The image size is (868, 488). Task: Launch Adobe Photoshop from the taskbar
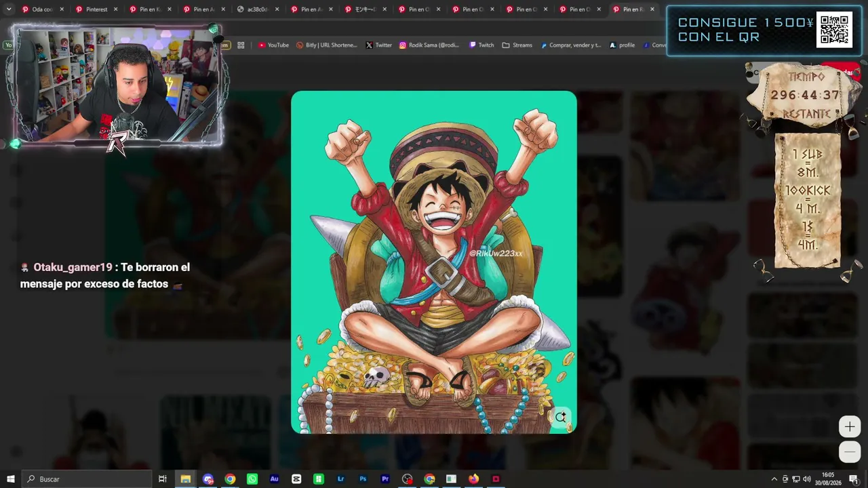pyautogui.click(x=363, y=479)
